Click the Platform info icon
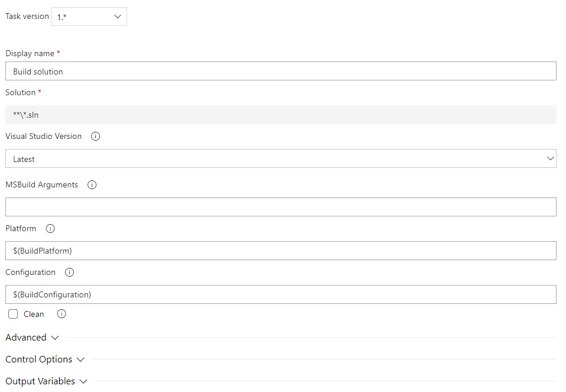 pos(50,228)
